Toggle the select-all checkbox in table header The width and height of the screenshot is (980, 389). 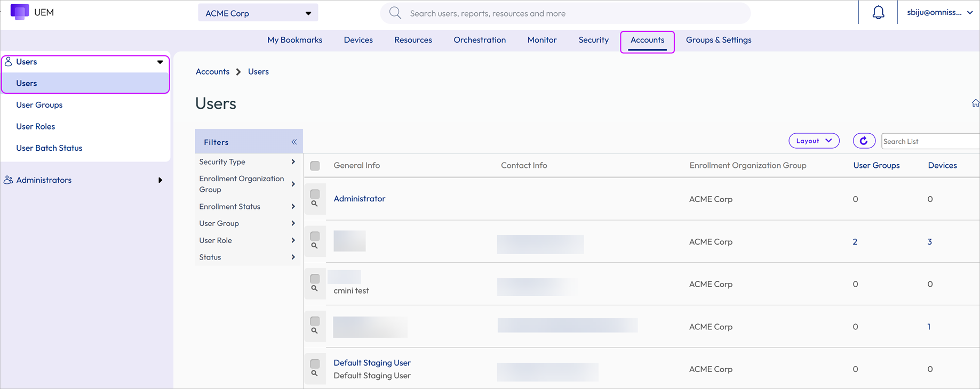[x=315, y=166]
